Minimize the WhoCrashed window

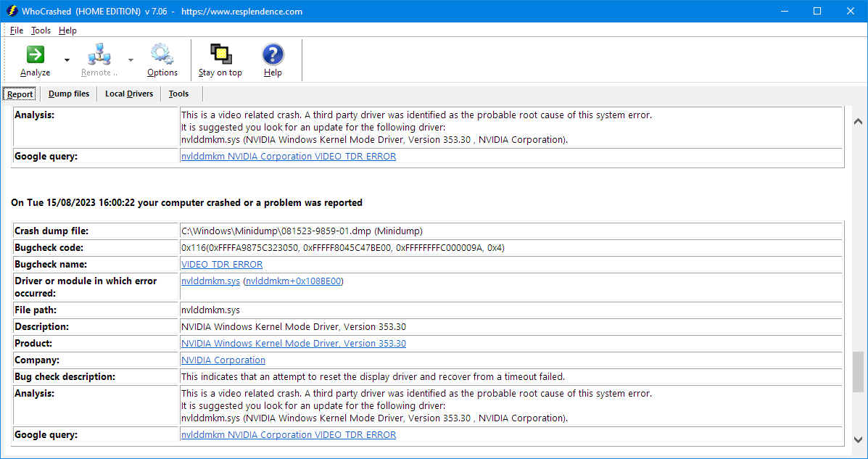click(786, 11)
